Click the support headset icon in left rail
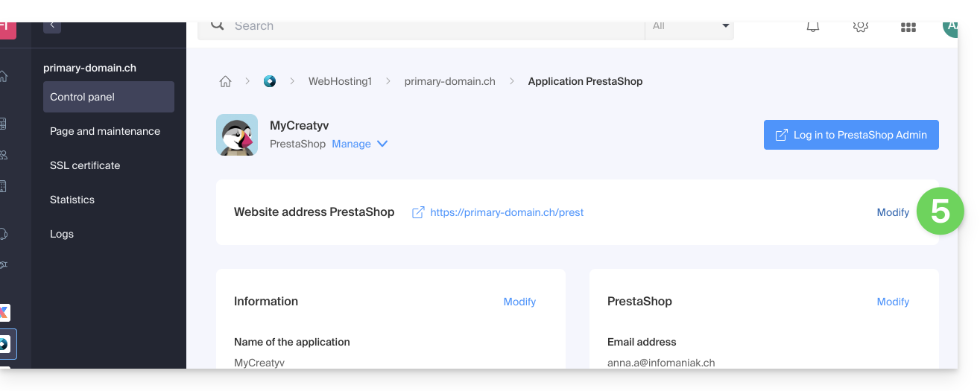Image resolution: width=980 pixels, height=391 pixels. pos(4,234)
